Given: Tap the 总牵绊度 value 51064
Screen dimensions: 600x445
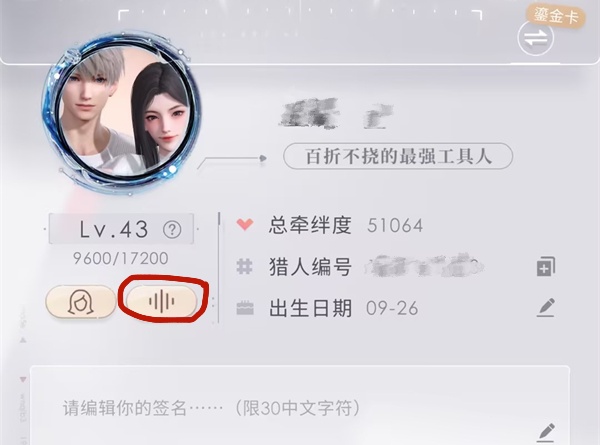Looking at the screenshot, I should (x=395, y=225).
